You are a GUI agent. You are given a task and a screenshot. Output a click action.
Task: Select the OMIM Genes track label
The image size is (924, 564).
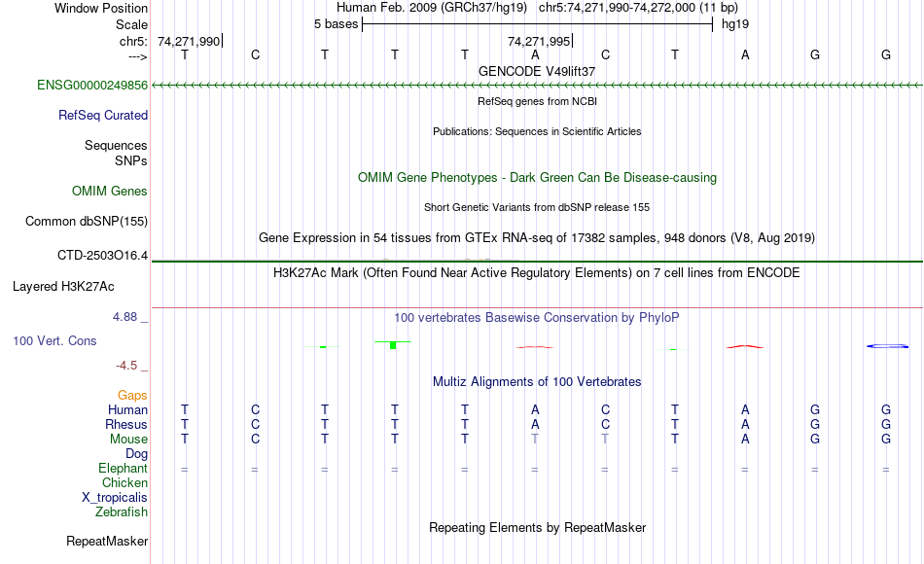click(110, 191)
